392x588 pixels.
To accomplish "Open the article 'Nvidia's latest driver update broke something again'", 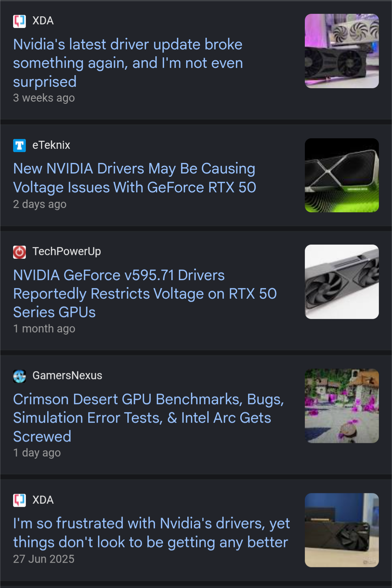I will pos(128,63).
